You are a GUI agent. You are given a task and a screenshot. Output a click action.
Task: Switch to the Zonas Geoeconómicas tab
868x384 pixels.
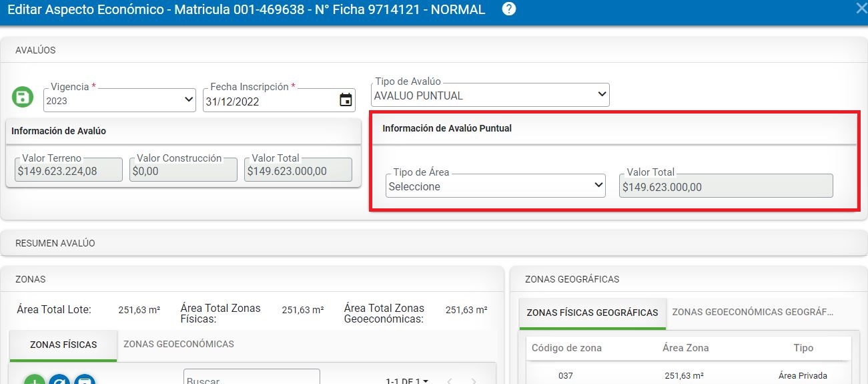click(x=178, y=345)
